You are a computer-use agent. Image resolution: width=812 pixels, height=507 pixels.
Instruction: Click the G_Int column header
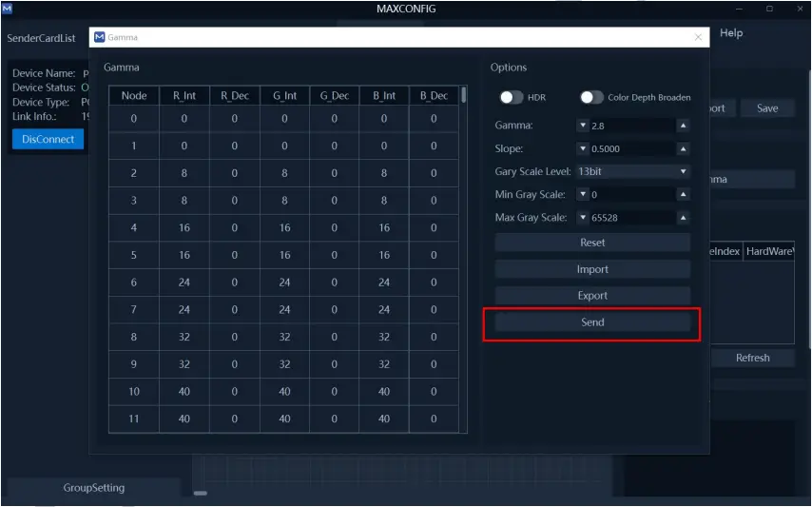point(284,96)
